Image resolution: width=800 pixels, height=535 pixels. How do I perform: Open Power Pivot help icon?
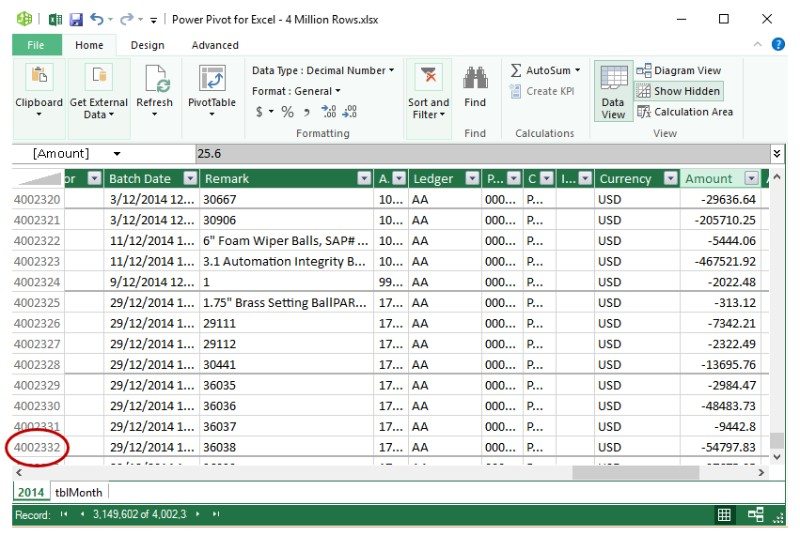[x=778, y=44]
